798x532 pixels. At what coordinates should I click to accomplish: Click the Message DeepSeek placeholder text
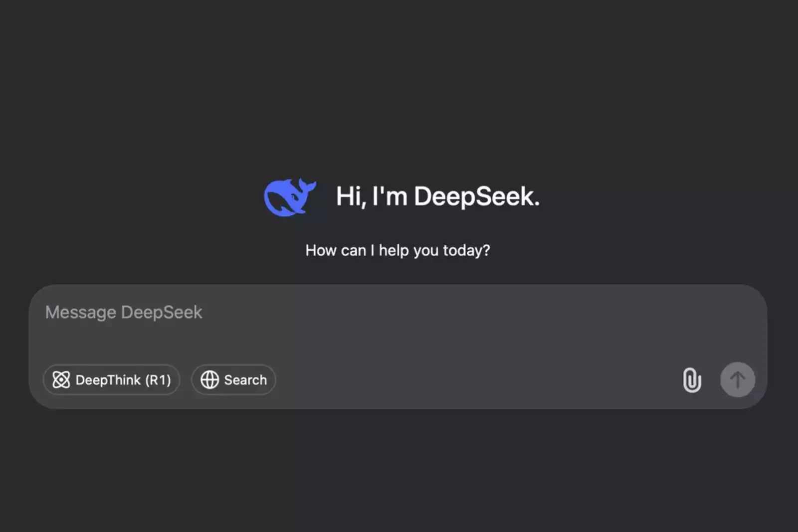[x=123, y=313]
